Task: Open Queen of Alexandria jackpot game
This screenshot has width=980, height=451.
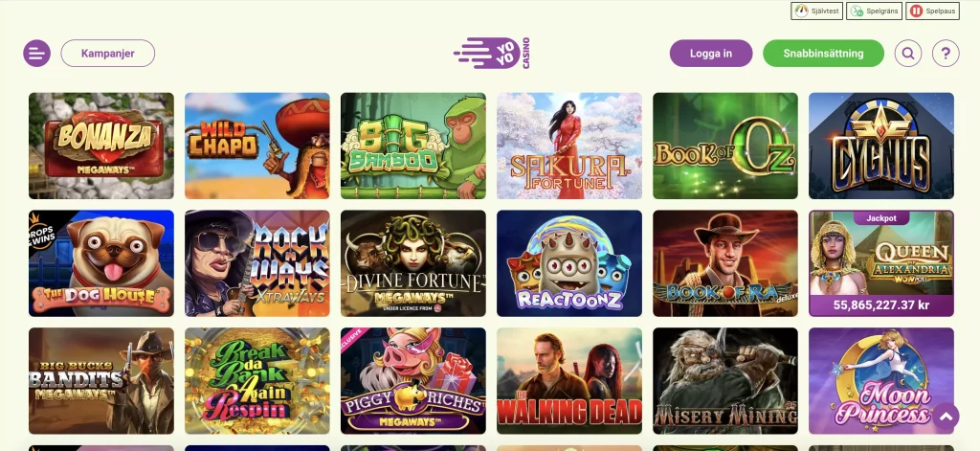Action: pyautogui.click(x=881, y=263)
